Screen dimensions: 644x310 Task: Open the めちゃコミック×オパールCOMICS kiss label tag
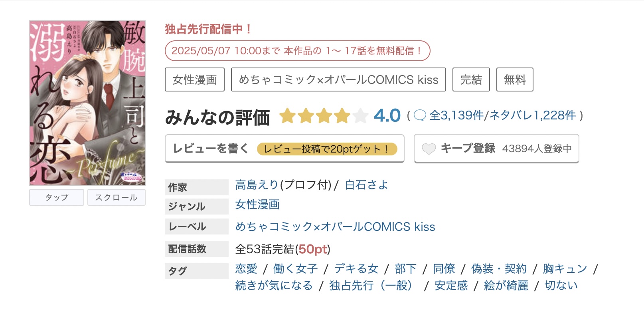click(339, 79)
